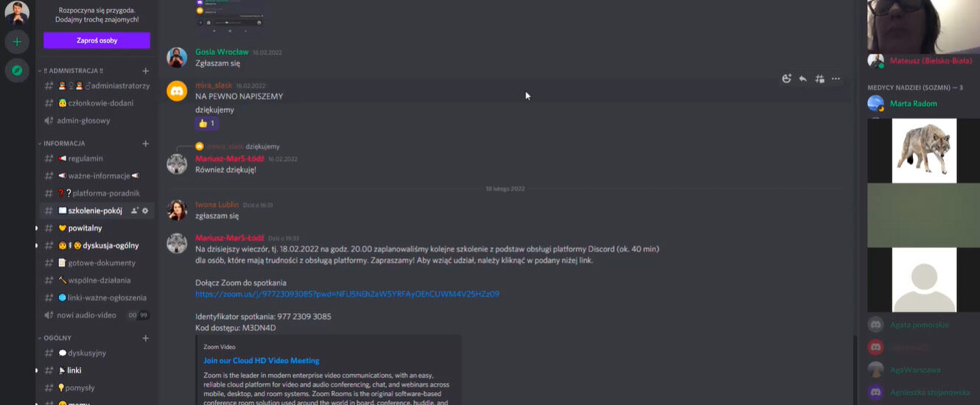Click Mateusz (Bielsko-Biała) avatar in member list
This screenshot has height=405, width=980.
pos(875,60)
